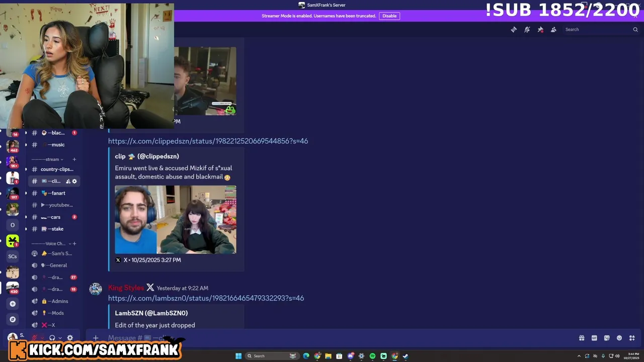Join dra... voice channel with 27 badge

[54, 278]
